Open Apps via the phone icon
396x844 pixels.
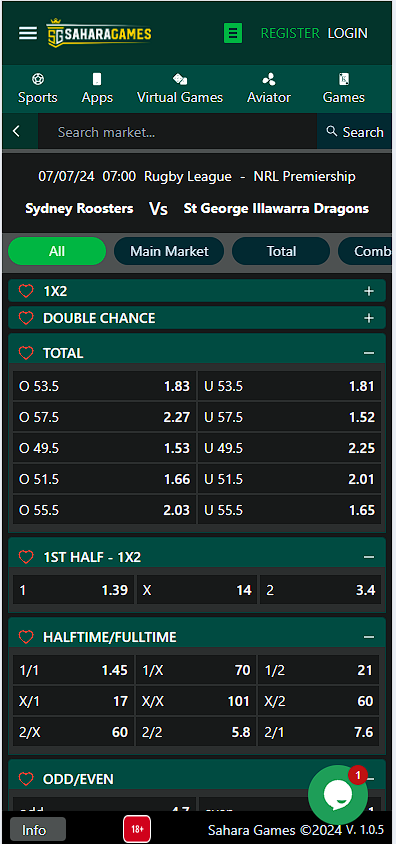(x=97, y=80)
